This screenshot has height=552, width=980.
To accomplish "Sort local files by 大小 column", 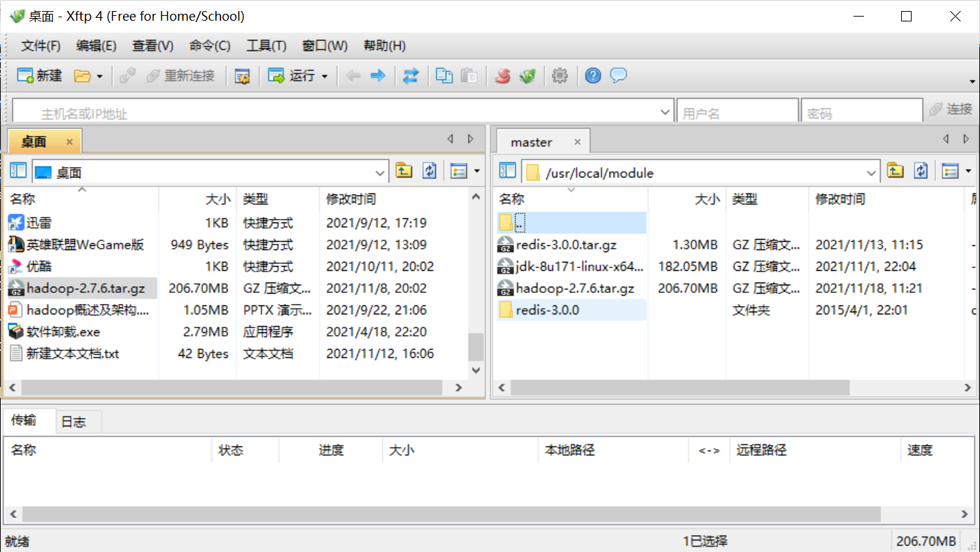I will coord(198,200).
